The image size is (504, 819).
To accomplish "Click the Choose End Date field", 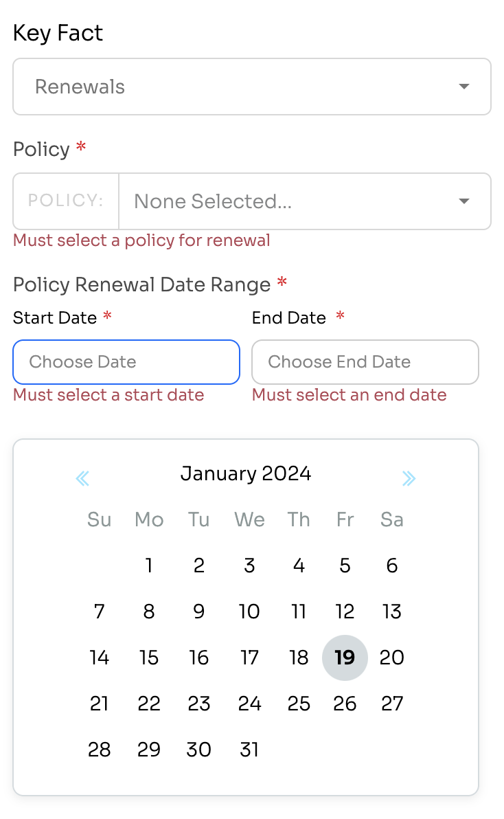I will coord(365,362).
